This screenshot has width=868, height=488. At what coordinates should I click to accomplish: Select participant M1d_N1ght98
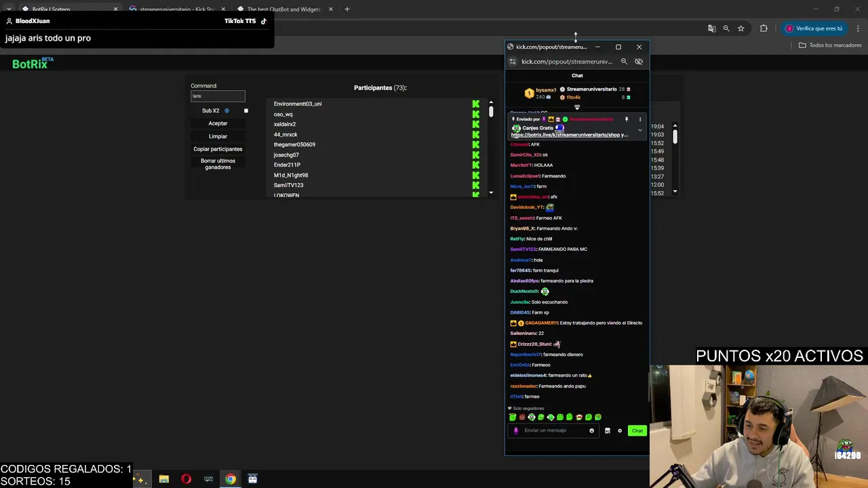[x=291, y=175]
